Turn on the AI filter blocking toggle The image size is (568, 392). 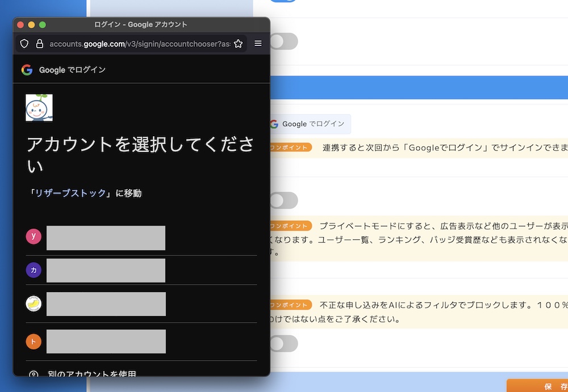pyautogui.click(x=283, y=343)
